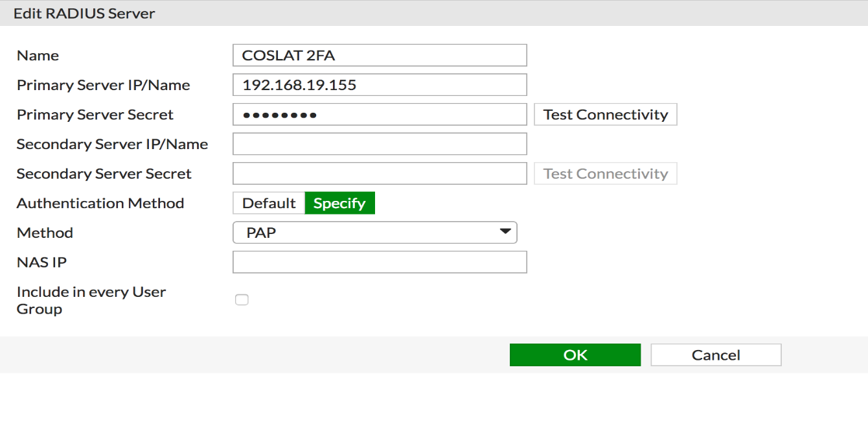Click the Name input field
This screenshot has height=422, width=868.
(x=380, y=55)
